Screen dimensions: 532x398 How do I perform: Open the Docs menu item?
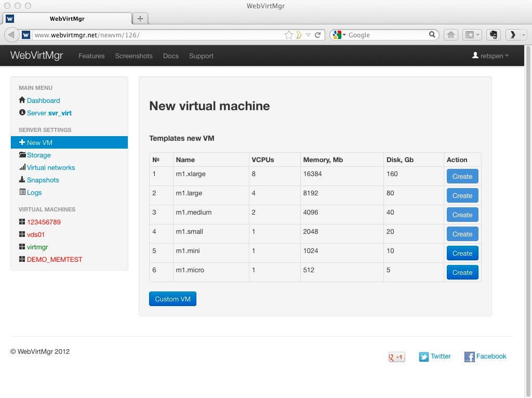tap(170, 56)
